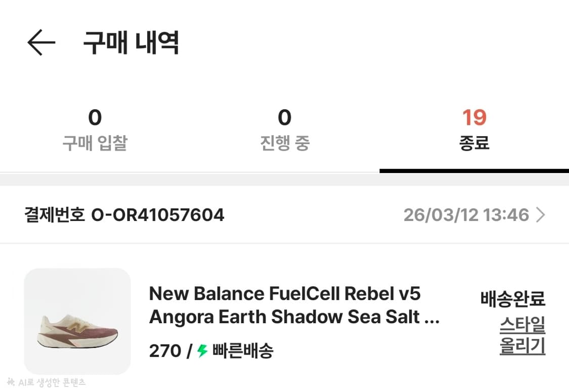Switch to the 구매 입찰 tab
The width and height of the screenshot is (569, 392).
tap(95, 144)
